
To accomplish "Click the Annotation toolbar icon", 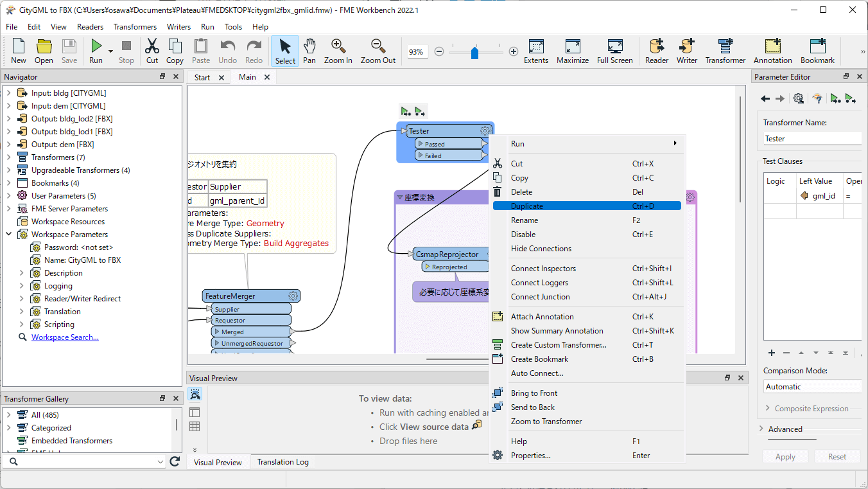I will (x=772, y=46).
